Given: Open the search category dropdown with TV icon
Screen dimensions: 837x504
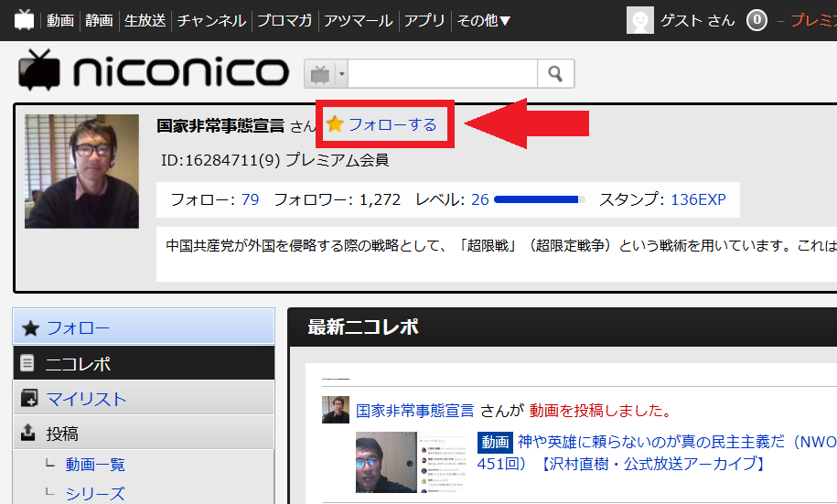Looking at the screenshot, I should (326, 74).
